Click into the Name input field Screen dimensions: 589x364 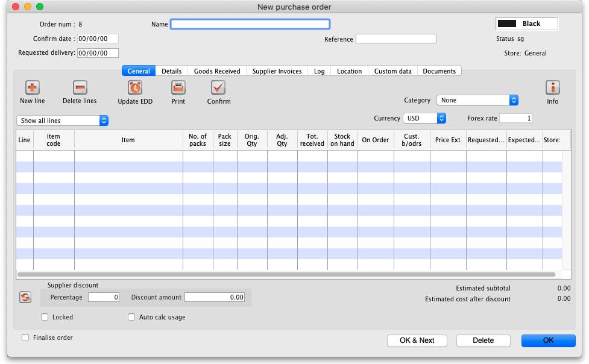tap(250, 24)
